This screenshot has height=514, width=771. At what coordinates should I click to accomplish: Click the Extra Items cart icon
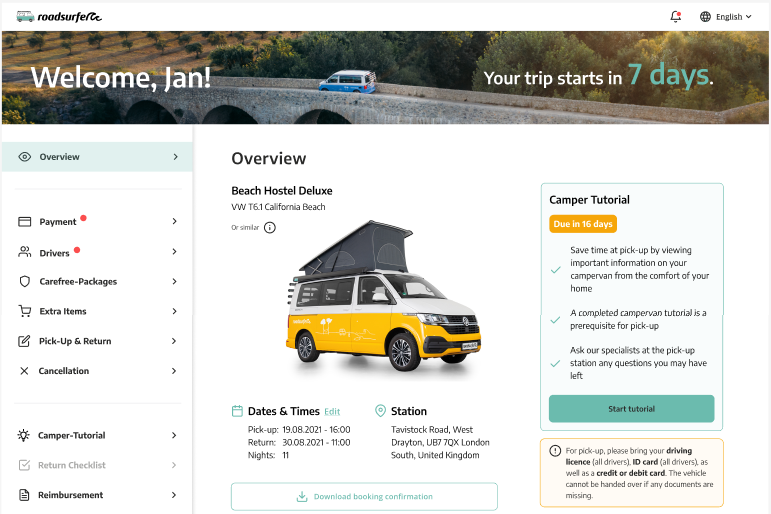click(25, 311)
